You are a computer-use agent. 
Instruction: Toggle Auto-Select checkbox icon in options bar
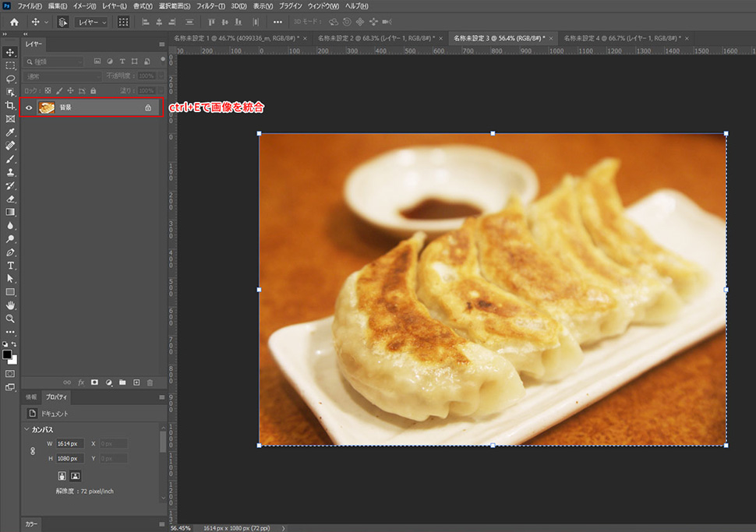click(x=62, y=22)
